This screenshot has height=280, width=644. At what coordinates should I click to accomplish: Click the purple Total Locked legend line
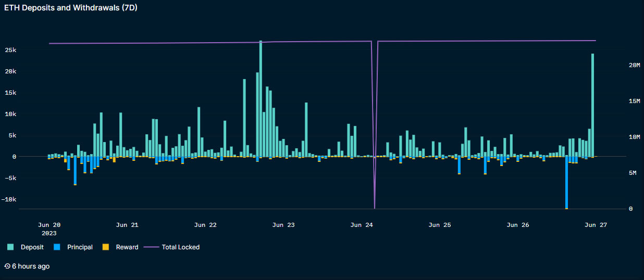click(x=151, y=247)
